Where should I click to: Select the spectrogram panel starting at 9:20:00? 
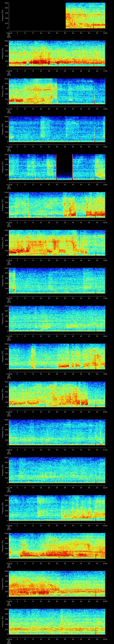[x=57, y=432]
